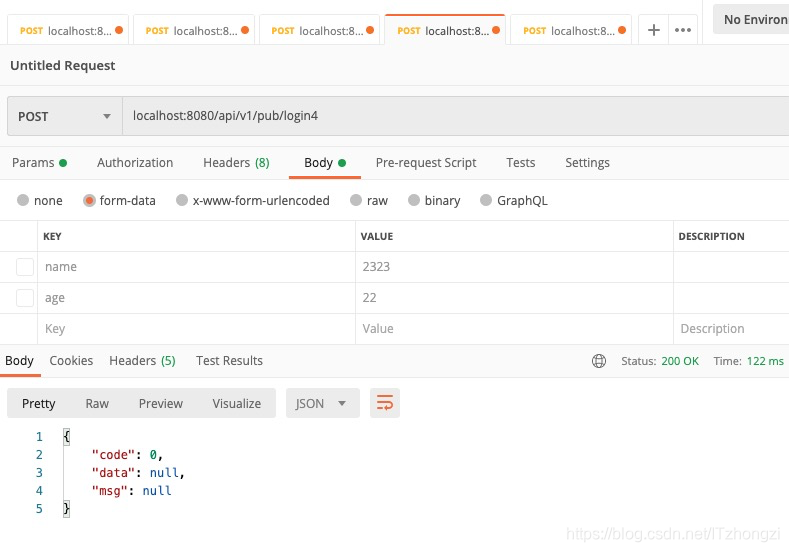Switch response view to Raw
The image size is (789, 552).
[x=97, y=403]
